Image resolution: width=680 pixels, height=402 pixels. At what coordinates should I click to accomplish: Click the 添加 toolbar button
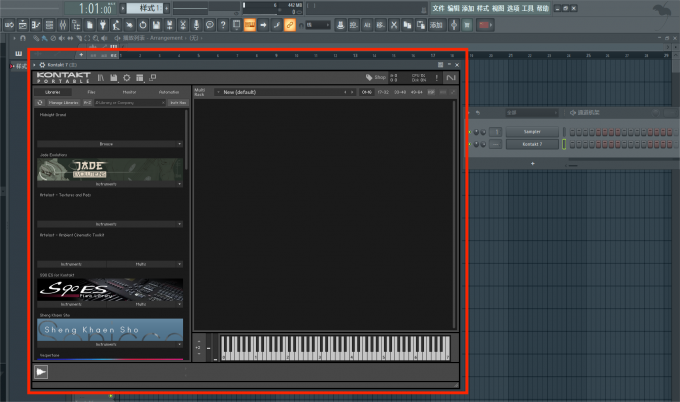click(x=436, y=25)
